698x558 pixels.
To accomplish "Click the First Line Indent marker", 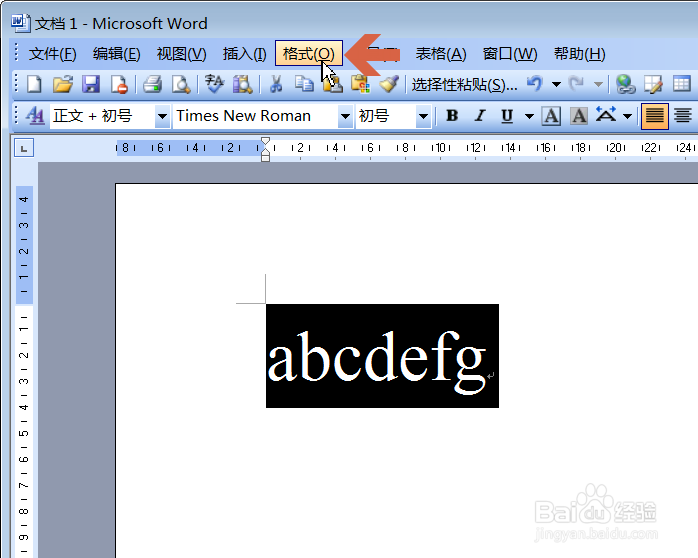I will click(x=265, y=142).
